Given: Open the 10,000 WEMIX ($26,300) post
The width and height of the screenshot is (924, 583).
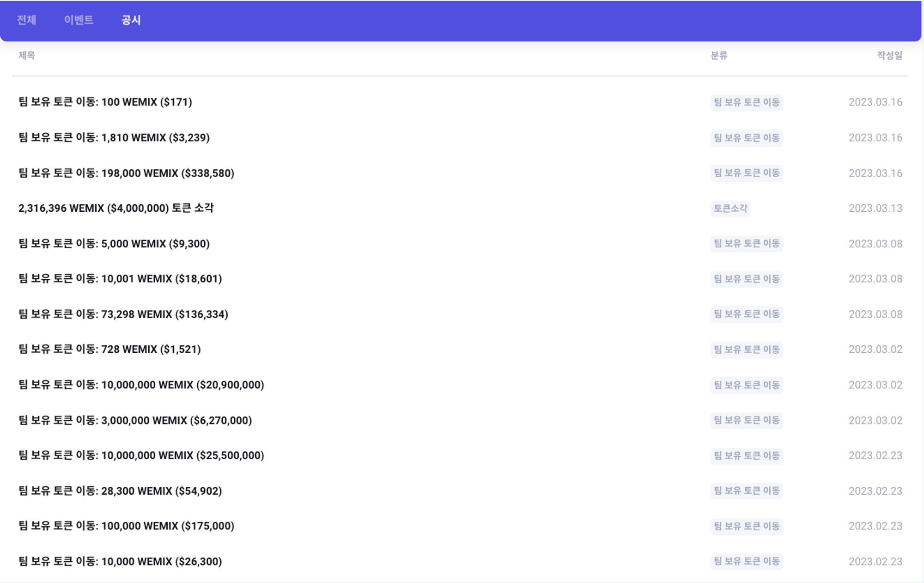Looking at the screenshot, I should [120, 562].
